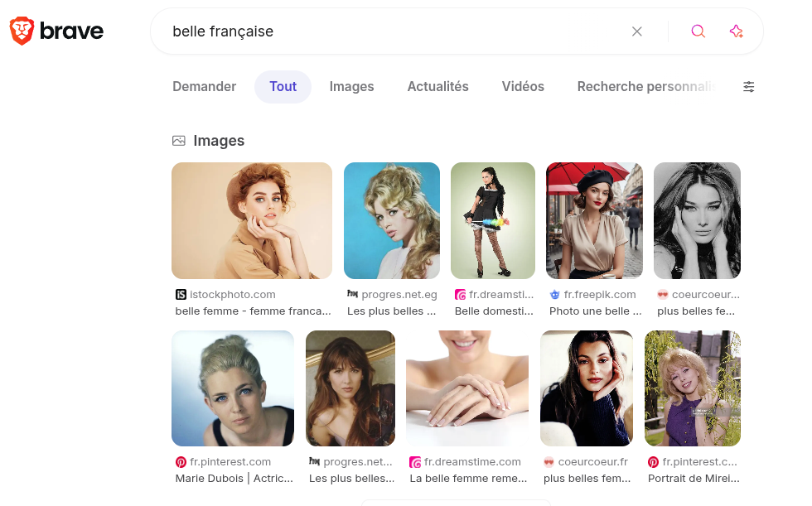This screenshot has height=506, width=812.
Task: Click the magnifying glass search icon
Action: [698, 31]
